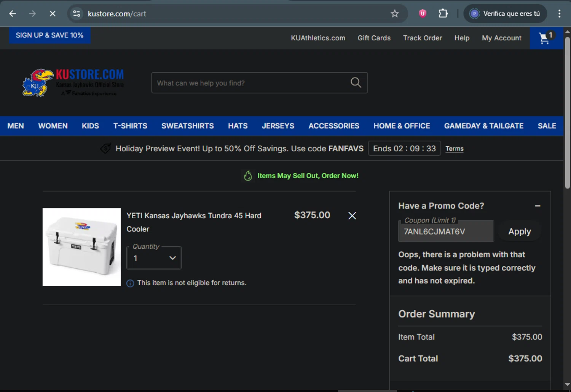Open Chrome three-dot menu

coord(559,14)
